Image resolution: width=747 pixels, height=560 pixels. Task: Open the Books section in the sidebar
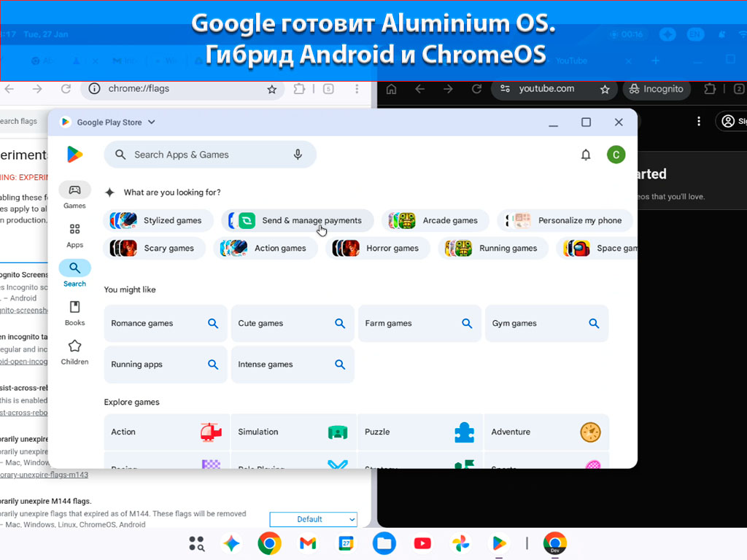(74, 312)
